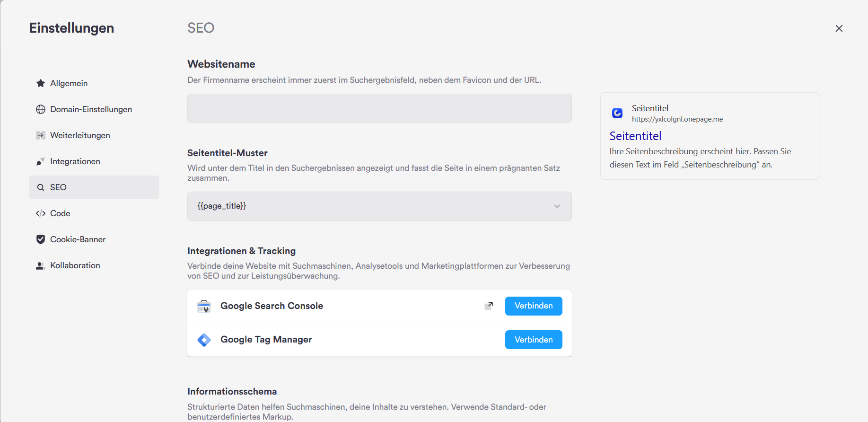Connect Google Search Console with Verbinden
The width and height of the screenshot is (868, 422).
click(x=534, y=306)
